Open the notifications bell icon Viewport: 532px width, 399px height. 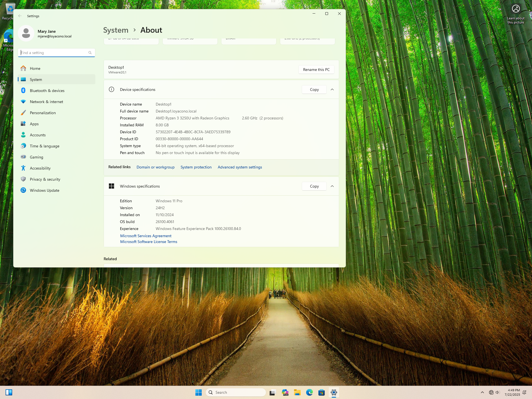click(525, 392)
